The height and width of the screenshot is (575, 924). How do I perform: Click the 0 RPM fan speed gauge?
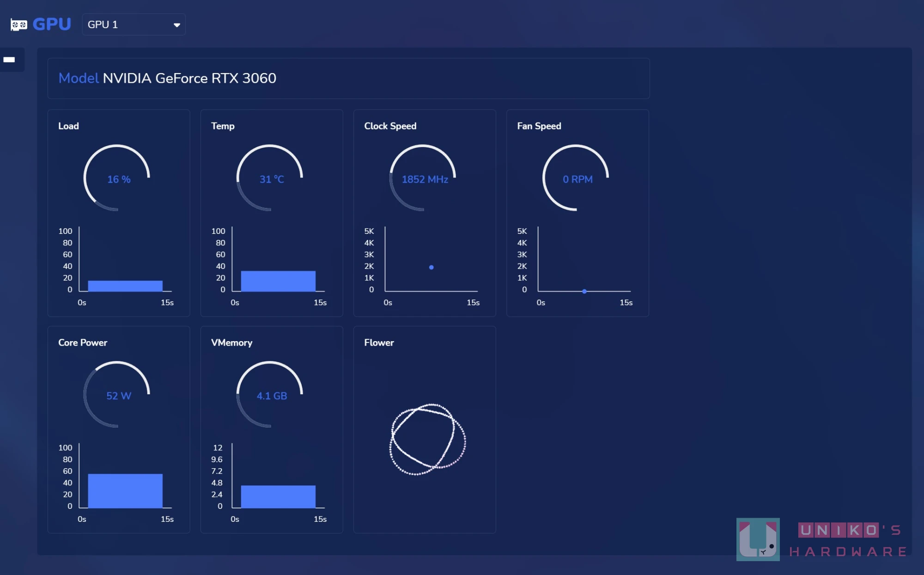pyautogui.click(x=576, y=178)
